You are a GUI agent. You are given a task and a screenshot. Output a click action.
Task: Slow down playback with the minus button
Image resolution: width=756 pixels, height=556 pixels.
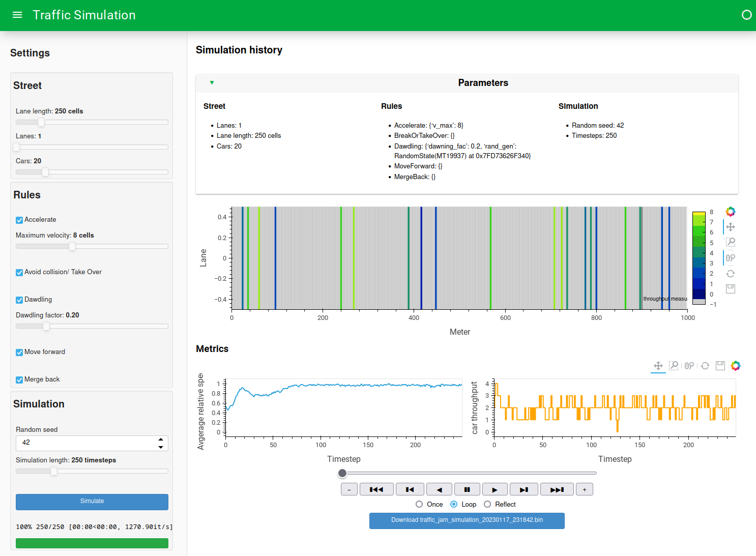349,489
